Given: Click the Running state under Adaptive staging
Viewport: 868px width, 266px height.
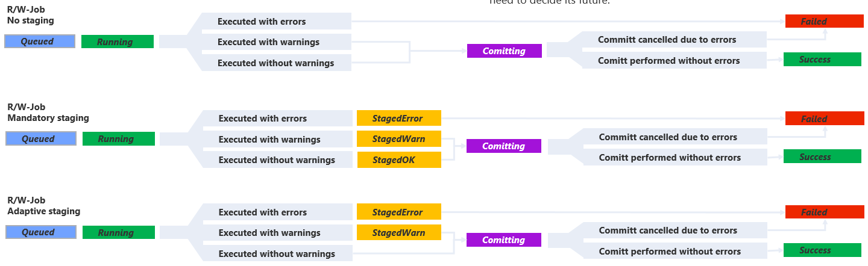Looking at the screenshot, I should click(119, 232).
